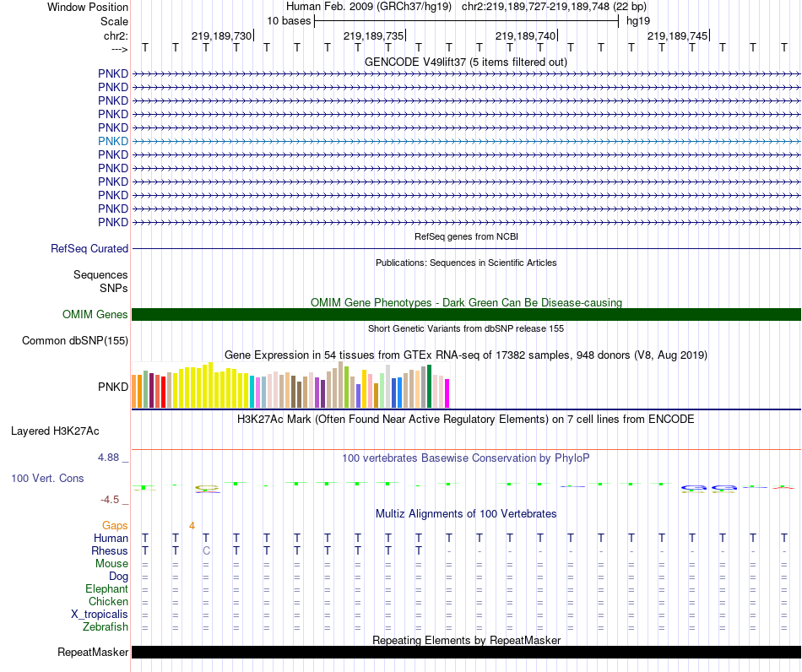
Task: Click the Zebrafish species label
Action: pyautogui.click(x=106, y=627)
